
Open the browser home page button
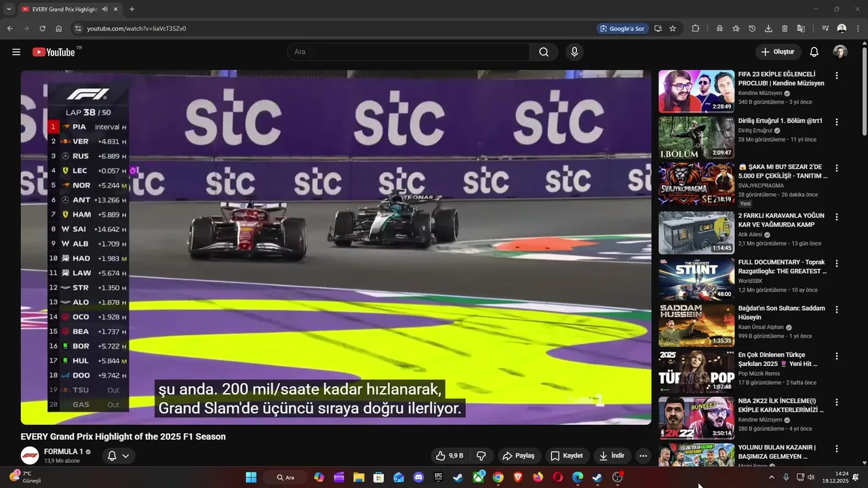(59, 28)
